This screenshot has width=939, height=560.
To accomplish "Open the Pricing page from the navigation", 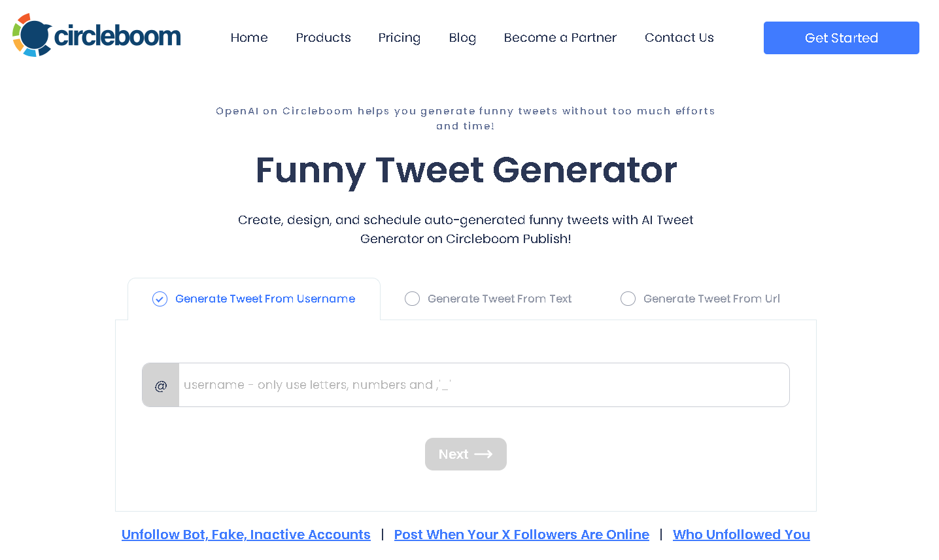I will tap(399, 38).
